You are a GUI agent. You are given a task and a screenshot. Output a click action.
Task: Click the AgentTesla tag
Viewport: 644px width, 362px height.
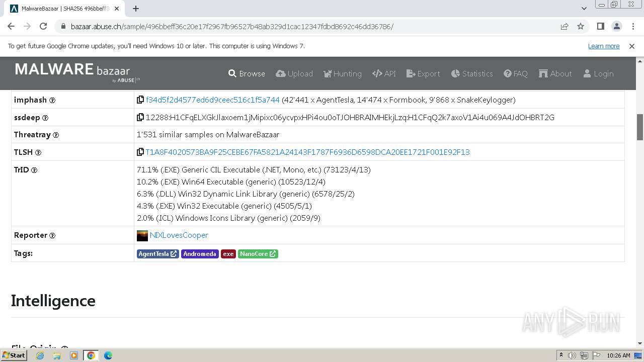[x=157, y=254]
